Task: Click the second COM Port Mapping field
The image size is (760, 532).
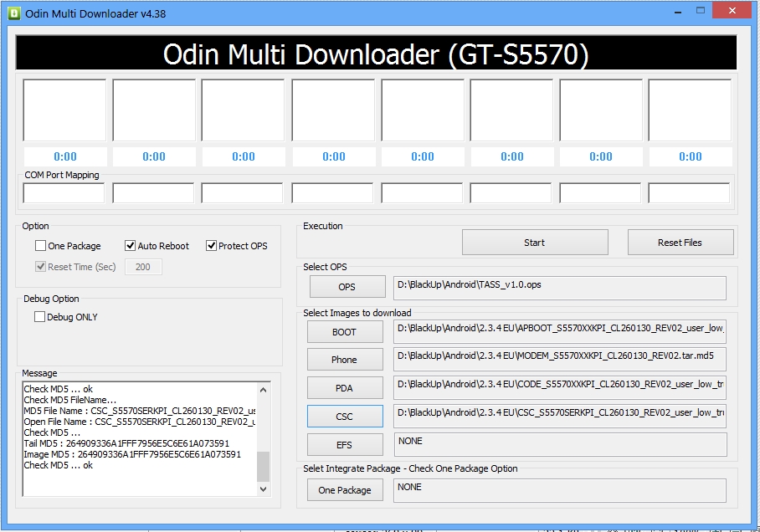Action: [153, 193]
